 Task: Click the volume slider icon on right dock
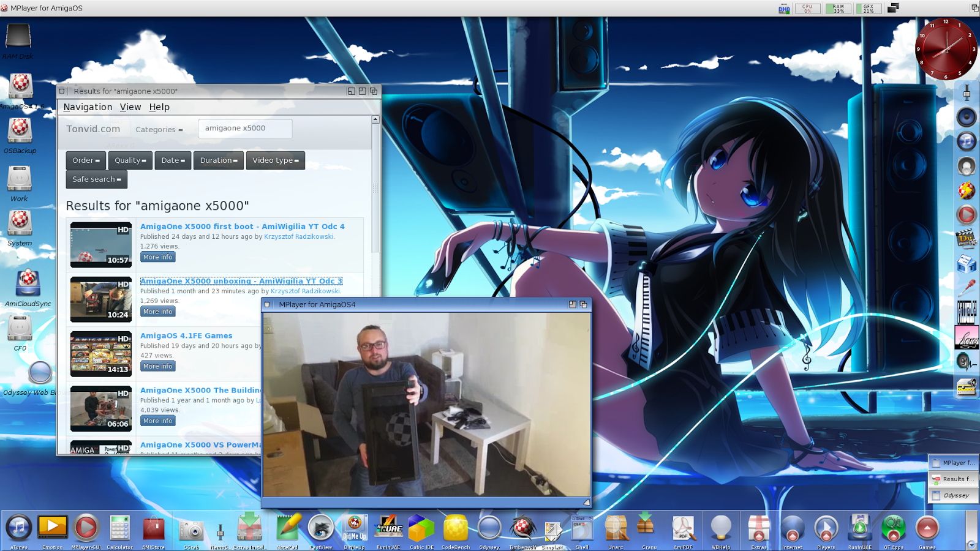tap(967, 92)
